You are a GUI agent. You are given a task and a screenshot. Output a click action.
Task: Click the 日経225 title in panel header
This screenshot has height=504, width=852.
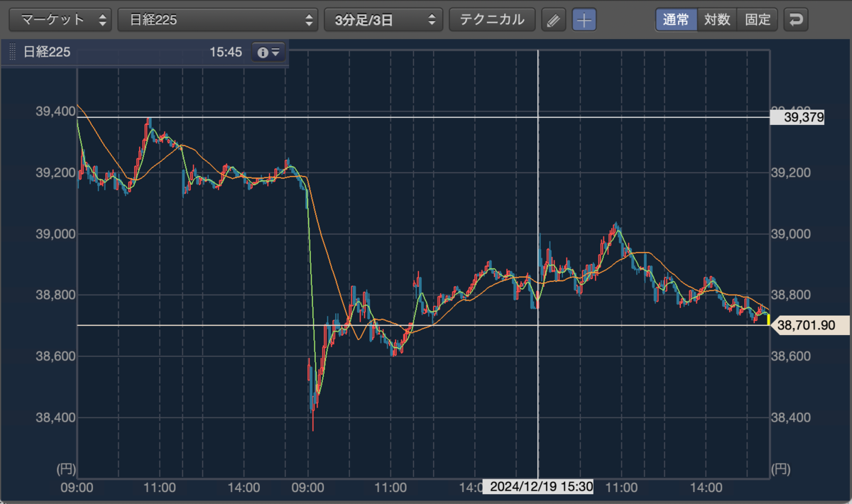47,53
